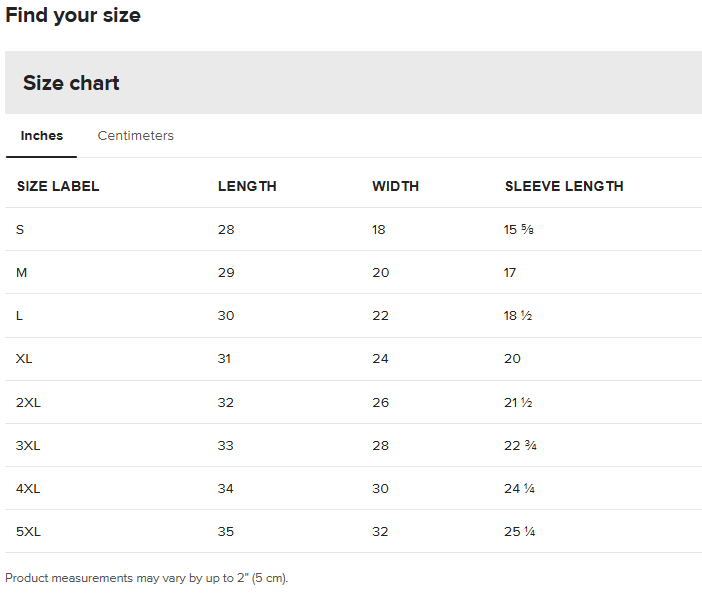702x596 pixels.
Task: Select the 5XL size row label
Action: (28, 531)
